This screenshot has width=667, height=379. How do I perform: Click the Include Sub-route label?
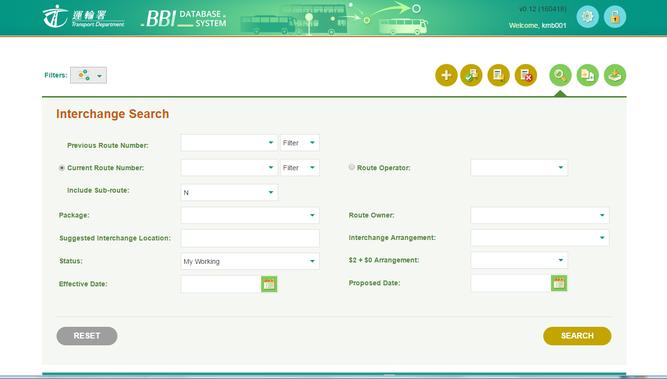coord(98,191)
